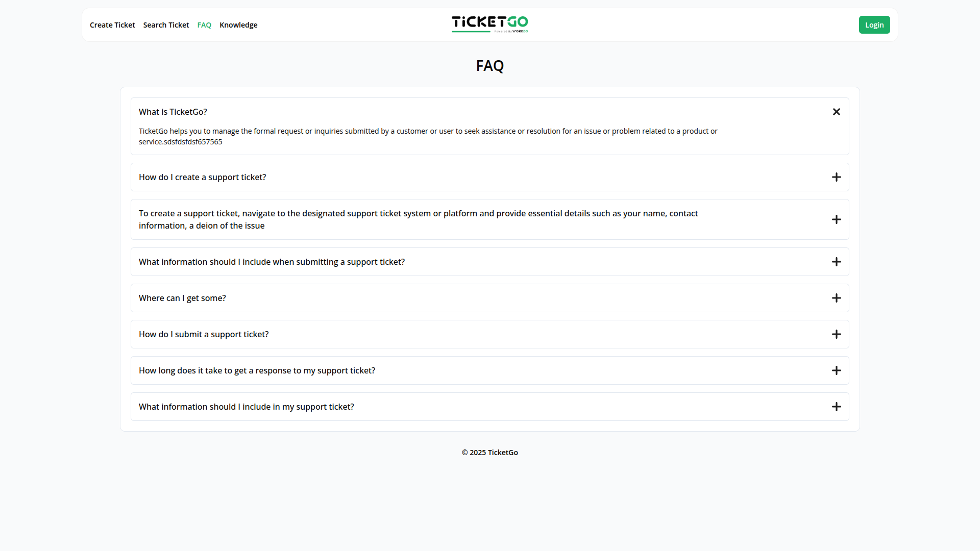Click plus icon beside 'How long does it take' question
This screenshot has height=551, width=980.
pos(836,370)
